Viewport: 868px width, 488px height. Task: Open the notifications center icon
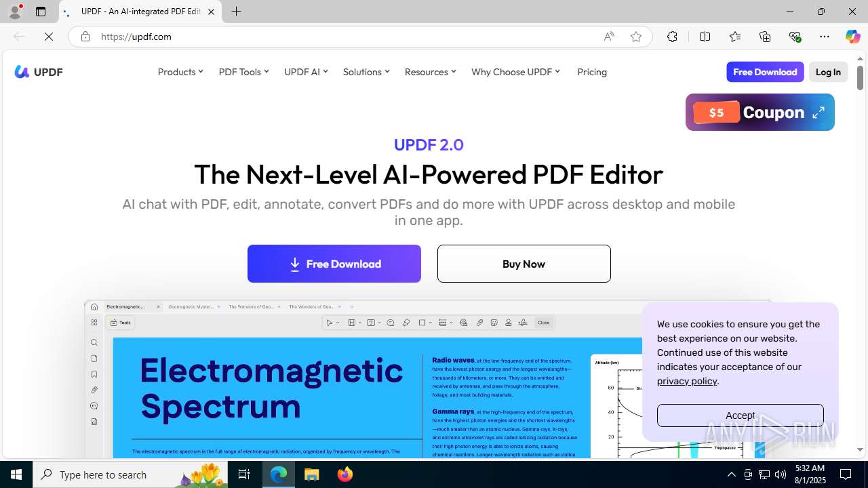(846, 474)
